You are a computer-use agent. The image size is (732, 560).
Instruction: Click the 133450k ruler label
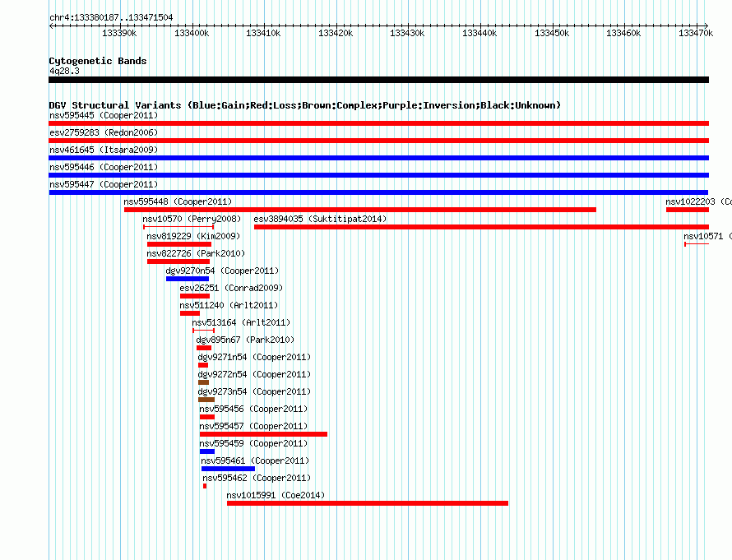(552, 33)
